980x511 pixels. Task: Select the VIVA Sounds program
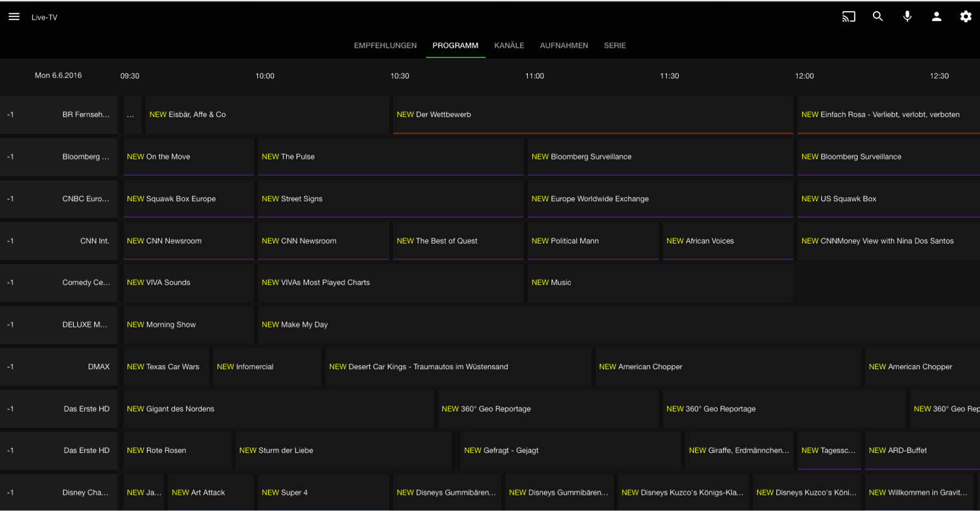(189, 283)
